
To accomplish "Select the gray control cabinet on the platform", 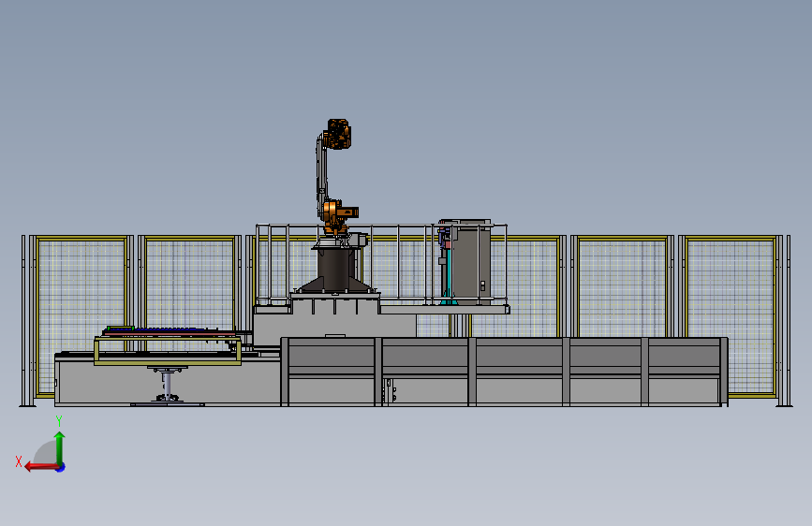I will pos(470,262).
